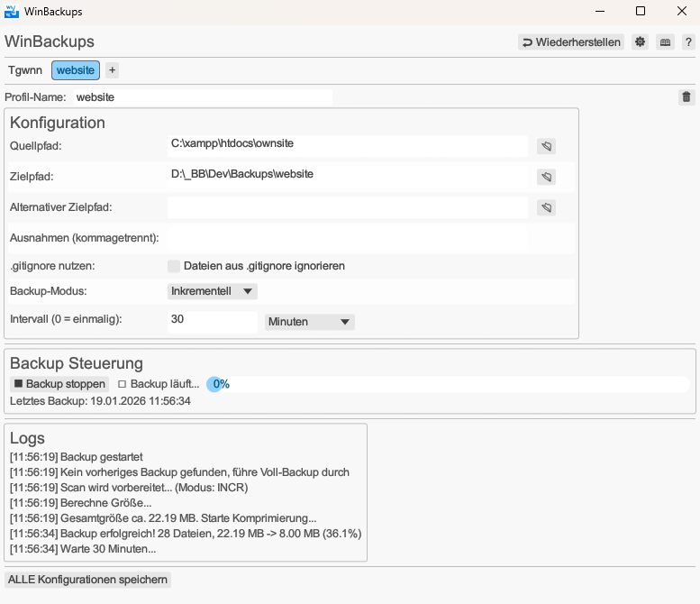Image resolution: width=700 pixels, height=604 pixels.
Task: Open the manual book icon
Action: [665, 42]
